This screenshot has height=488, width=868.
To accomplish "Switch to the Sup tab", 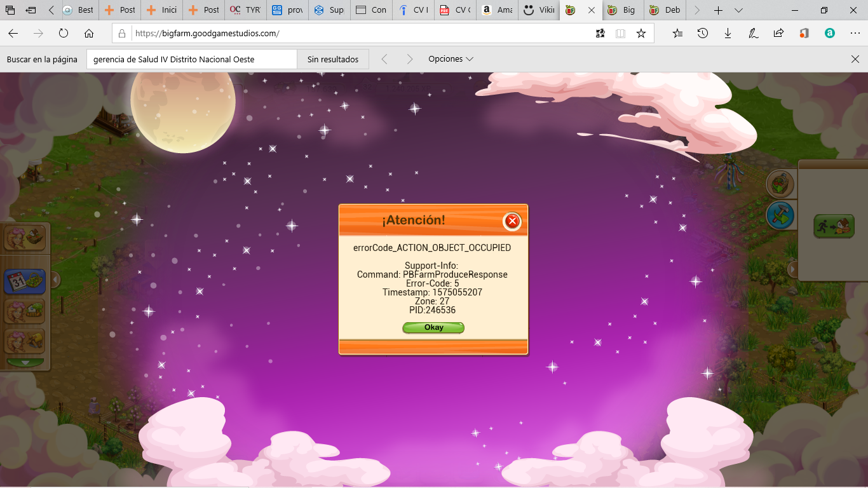I will click(x=329, y=10).
